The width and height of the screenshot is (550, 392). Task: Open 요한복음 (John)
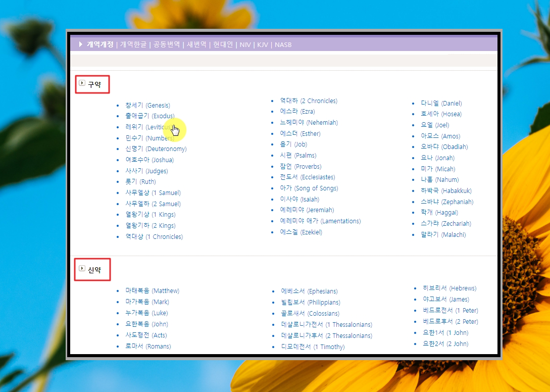coord(146,324)
